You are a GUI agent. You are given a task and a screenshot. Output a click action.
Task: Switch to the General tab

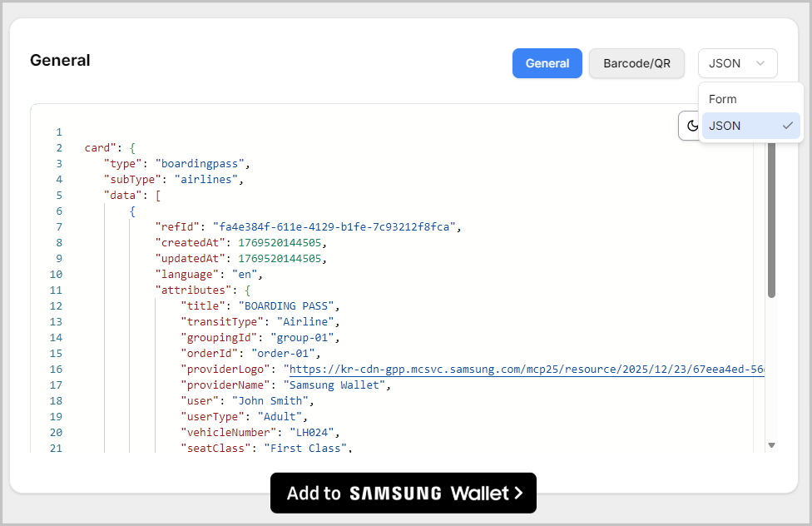tap(547, 63)
